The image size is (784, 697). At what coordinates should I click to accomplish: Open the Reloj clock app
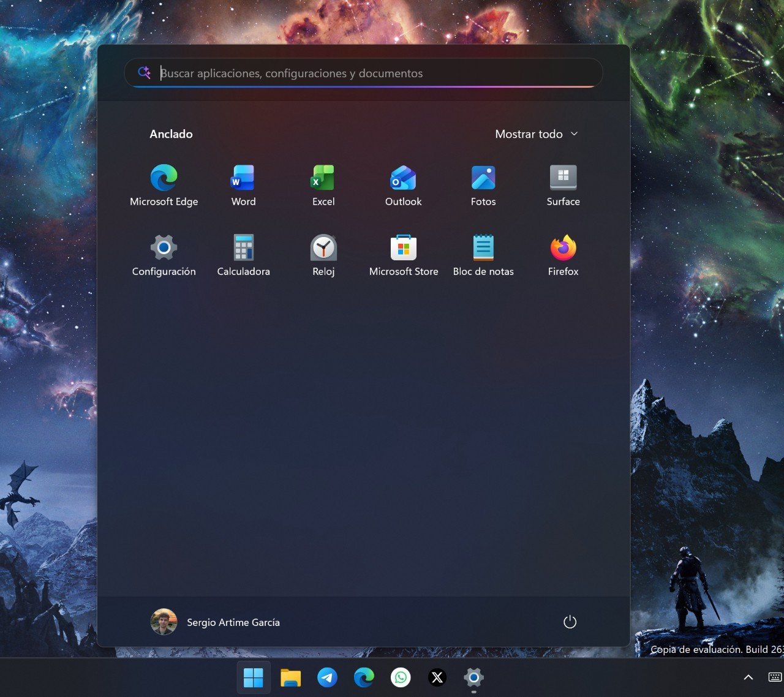(x=323, y=255)
